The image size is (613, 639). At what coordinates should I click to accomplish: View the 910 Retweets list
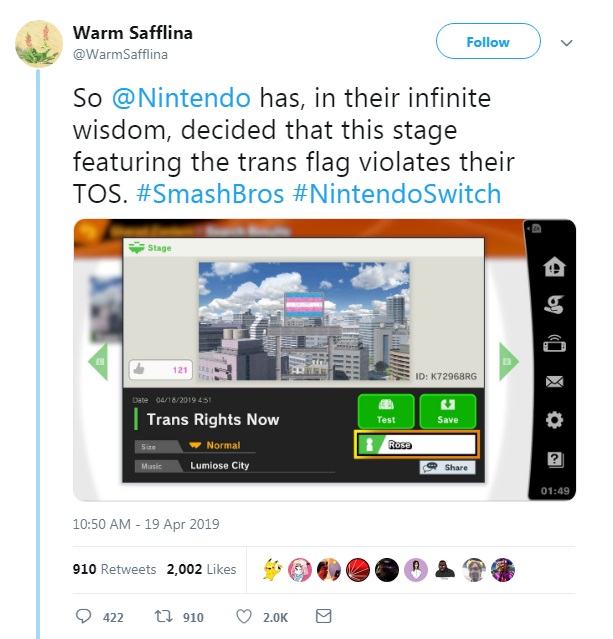click(x=115, y=569)
